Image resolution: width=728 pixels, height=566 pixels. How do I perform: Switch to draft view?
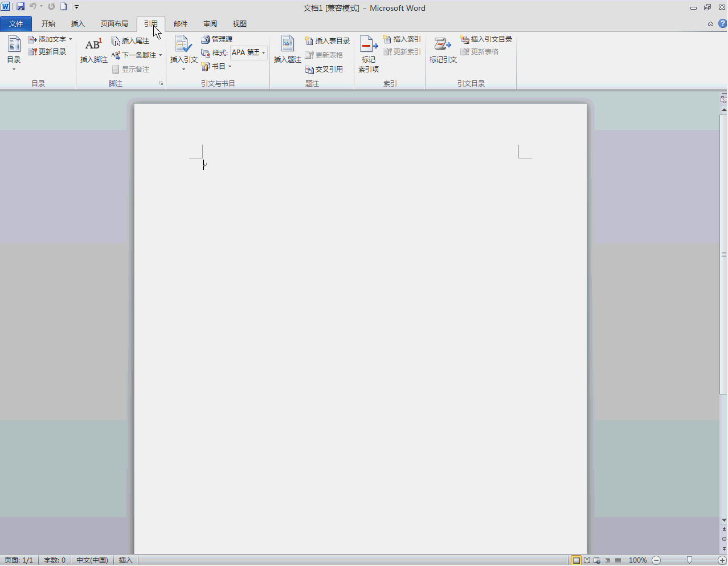pos(618,560)
